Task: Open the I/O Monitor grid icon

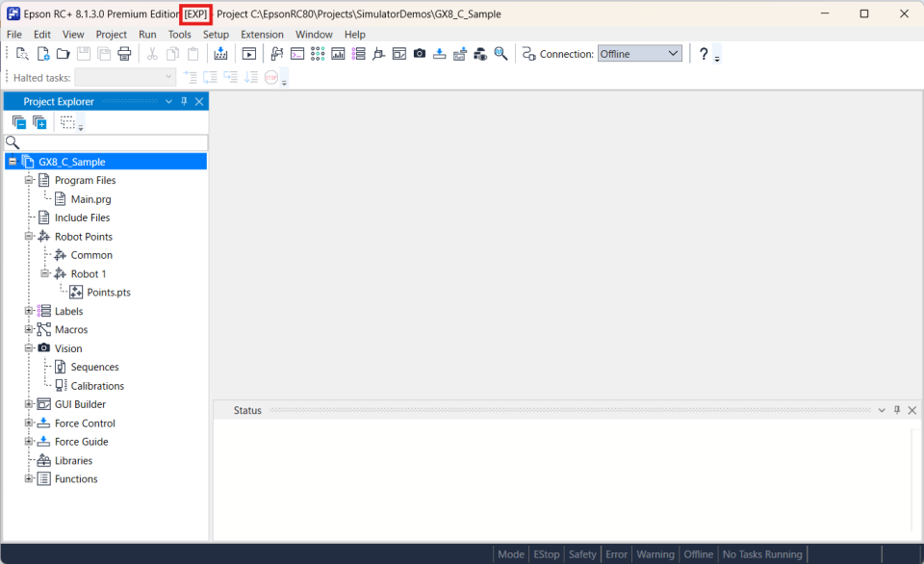Action: click(x=318, y=54)
